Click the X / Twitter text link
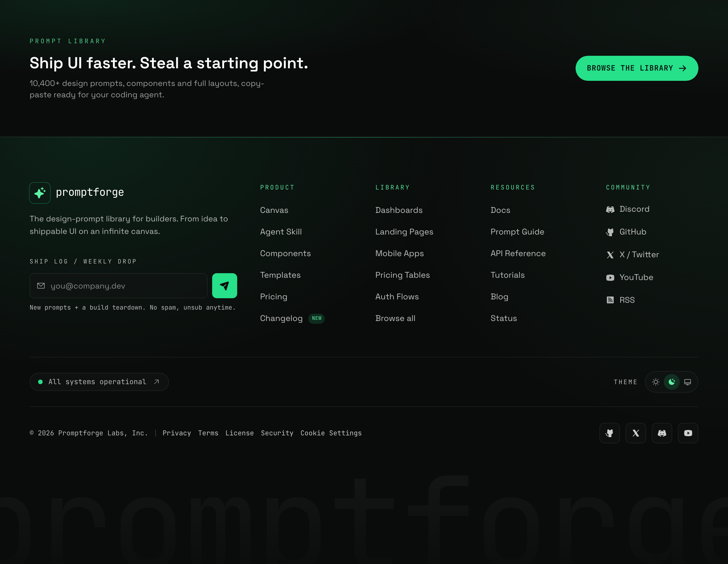The image size is (728, 564). pyautogui.click(x=639, y=254)
